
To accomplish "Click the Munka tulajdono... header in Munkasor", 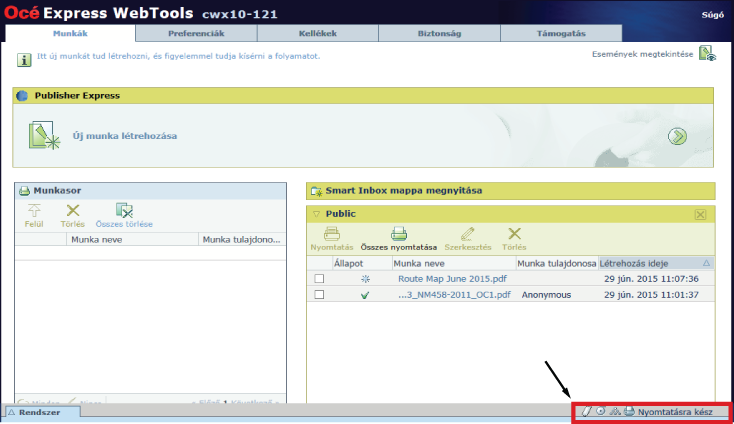I will 241,240.
